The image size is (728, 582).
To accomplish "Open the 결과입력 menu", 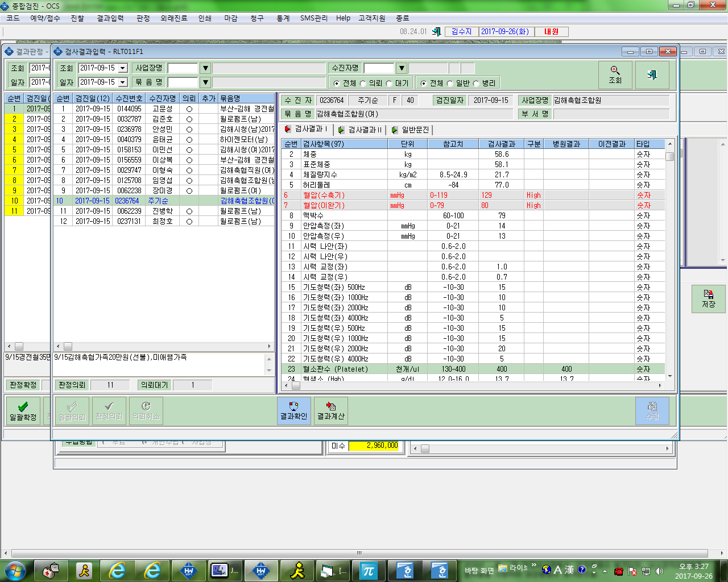I will pyautogui.click(x=110, y=18).
